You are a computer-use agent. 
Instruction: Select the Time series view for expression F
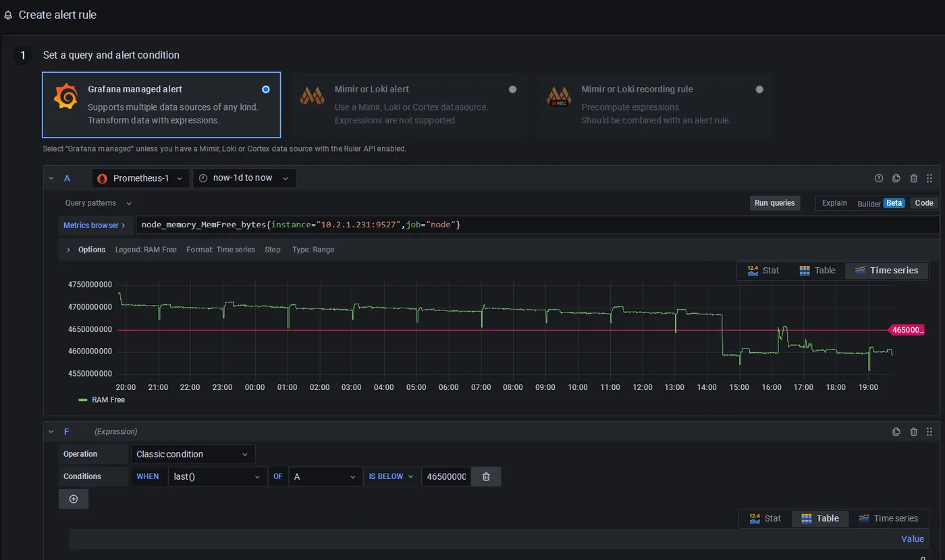(x=888, y=518)
